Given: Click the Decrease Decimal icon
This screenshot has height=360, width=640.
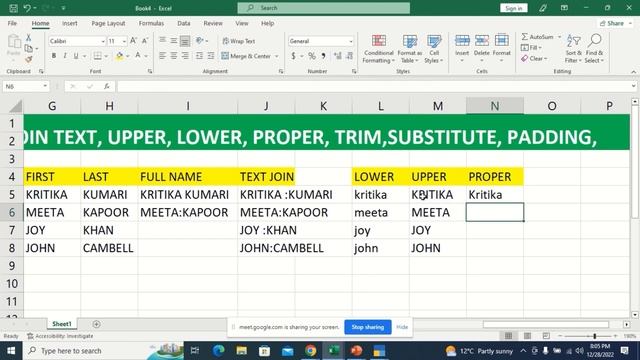Looking at the screenshot, I should click(x=349, y=56).
